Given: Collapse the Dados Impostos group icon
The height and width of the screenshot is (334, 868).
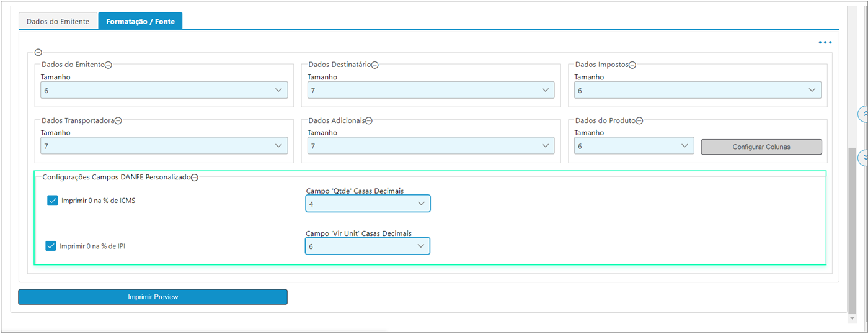Looking at the screenshot, I should click(x=632, y=65).
